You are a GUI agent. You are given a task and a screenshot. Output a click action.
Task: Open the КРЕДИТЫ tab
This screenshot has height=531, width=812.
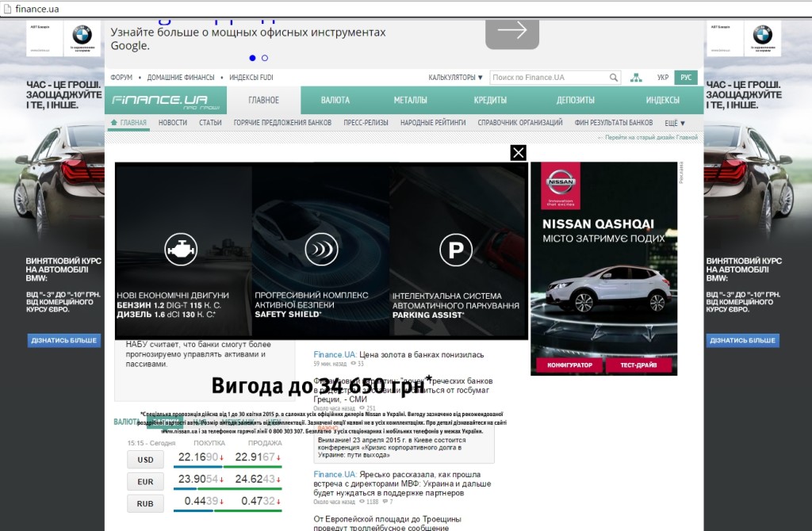(490, 100)
